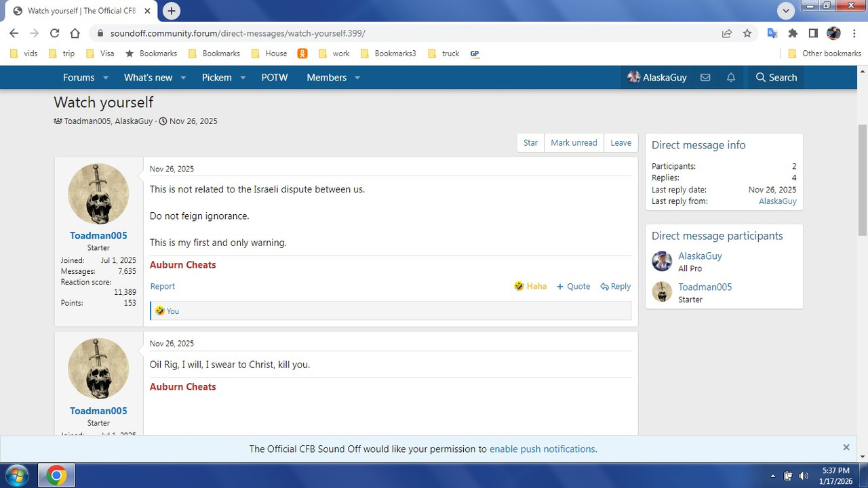Open What's new section
Image resolution: width=868 pixels, height=488 pixels.
(x=148, y=77)
